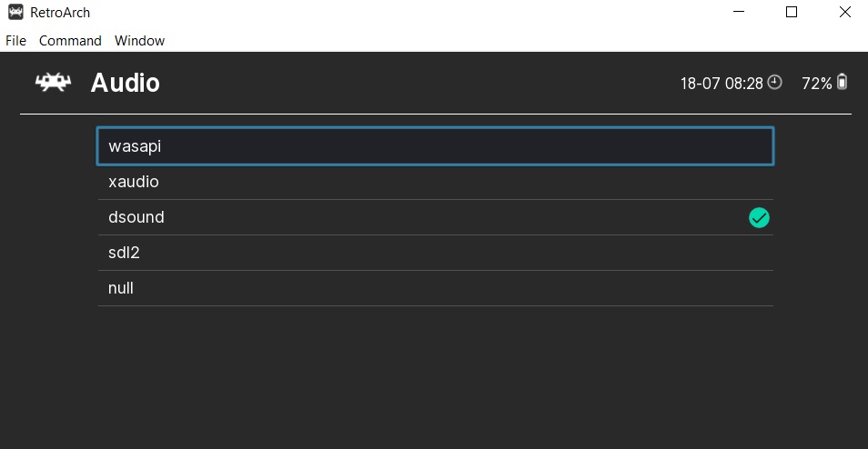The image size is (868, 449).
Task: Select the wasapi audio driver
Action: pyautogui.click(x=435, y=145)
